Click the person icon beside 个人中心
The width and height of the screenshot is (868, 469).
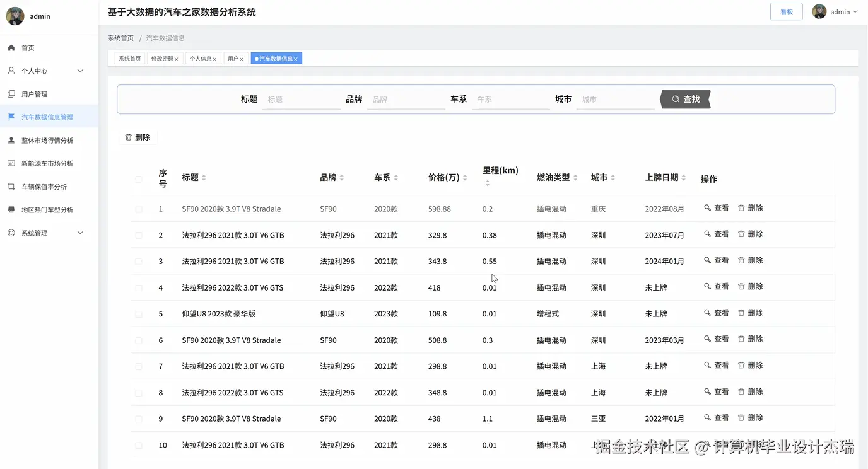11,71
